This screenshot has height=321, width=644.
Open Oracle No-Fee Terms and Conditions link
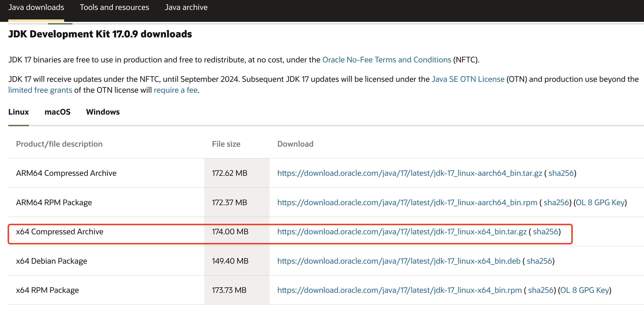coord(386,60)
